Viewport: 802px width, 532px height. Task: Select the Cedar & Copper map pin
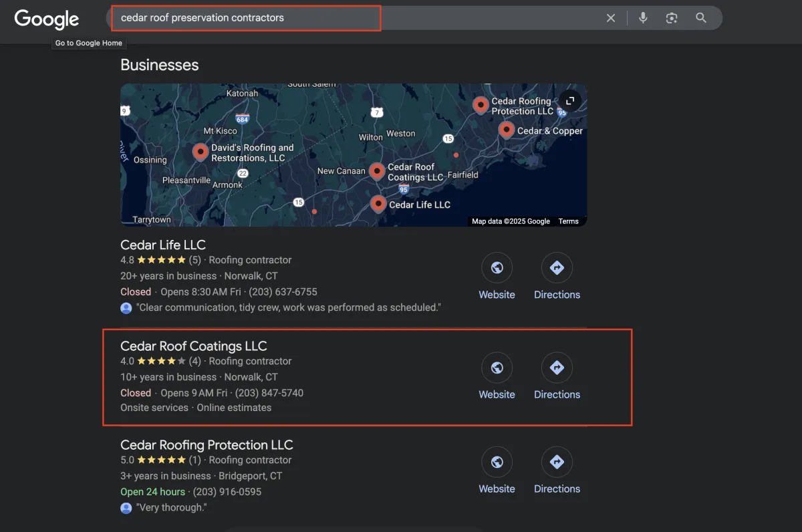click(x=507, y=130)
